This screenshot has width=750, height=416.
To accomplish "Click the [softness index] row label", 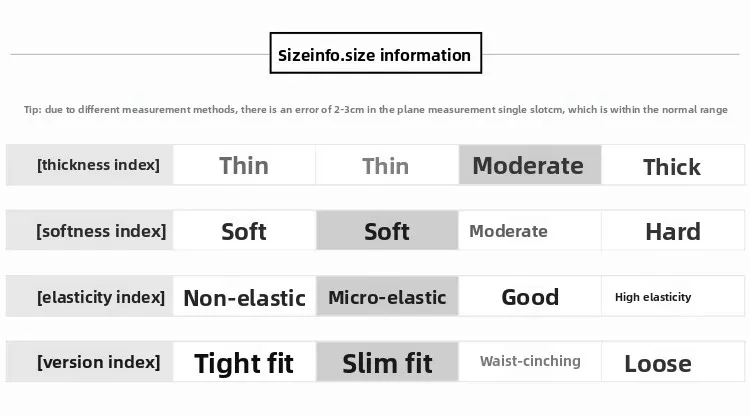I will 99,231.
